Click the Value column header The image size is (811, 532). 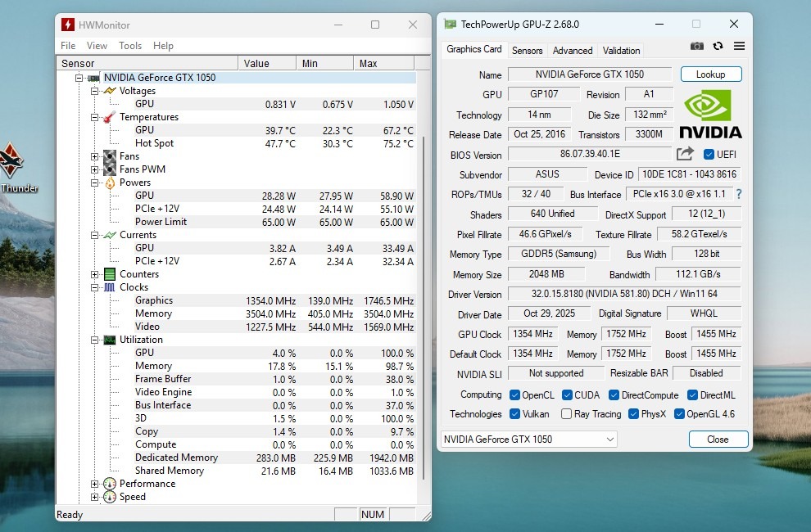click(x=267, y=63)
